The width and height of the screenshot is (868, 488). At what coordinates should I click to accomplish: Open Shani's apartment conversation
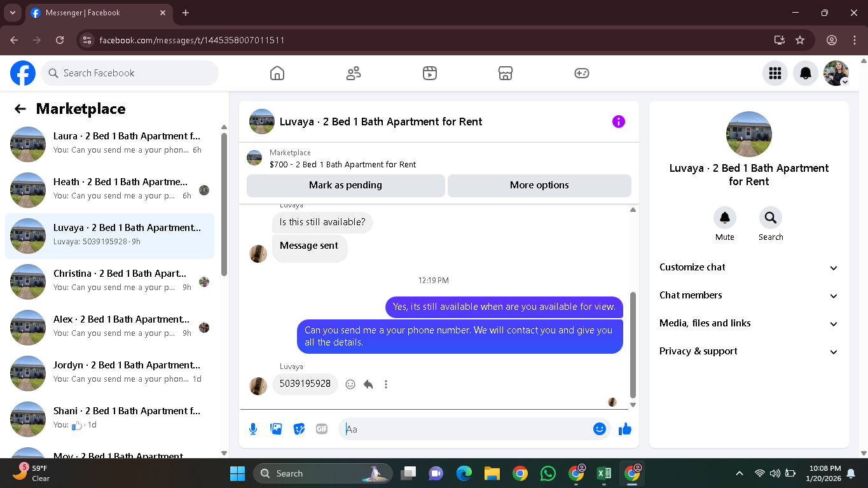click(109, 419)
